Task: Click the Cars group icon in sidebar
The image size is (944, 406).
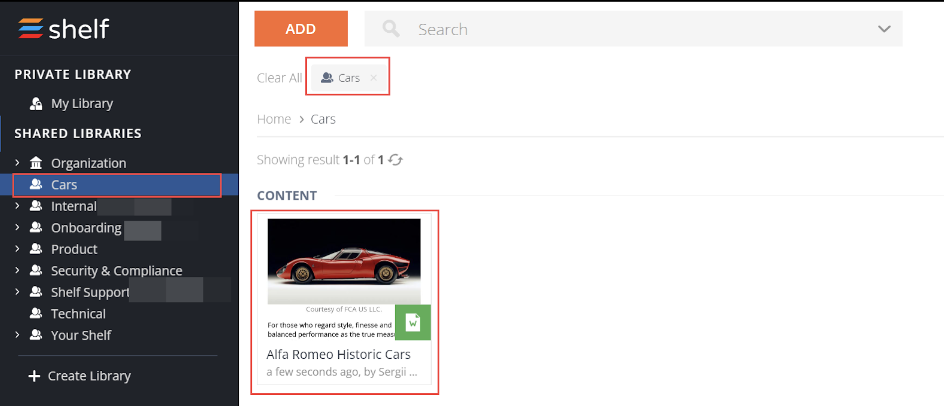Action: pyautogui.click(x=36, y=185)
